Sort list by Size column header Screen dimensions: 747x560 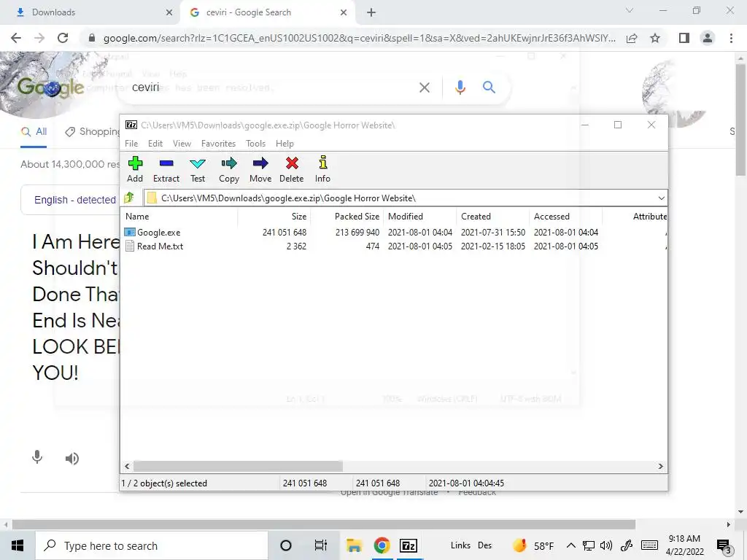(x=274, y=216)
